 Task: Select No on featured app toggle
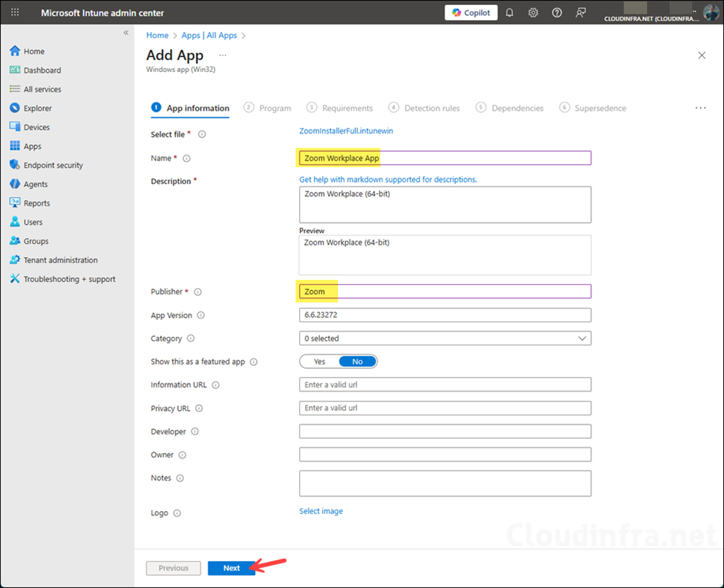pos(357,362)
